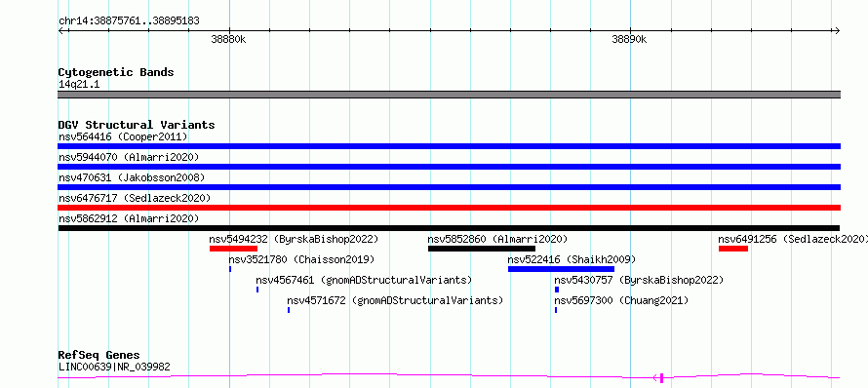The width and height of the screenshot is (868, 388).
Task: Click the small blue nsv4567461 gnomAD marker
Action: (x=257, y=290)
